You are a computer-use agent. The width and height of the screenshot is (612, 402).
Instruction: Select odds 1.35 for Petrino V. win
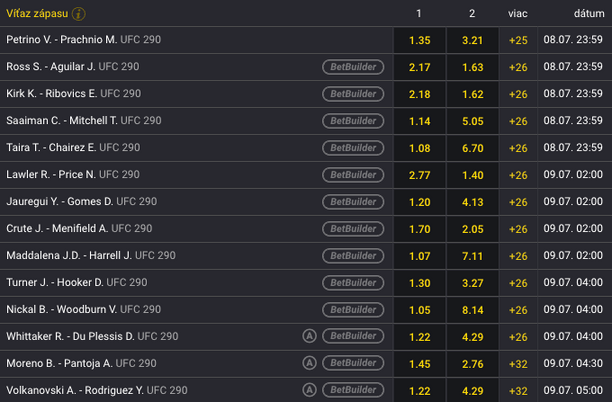(420, 40)
